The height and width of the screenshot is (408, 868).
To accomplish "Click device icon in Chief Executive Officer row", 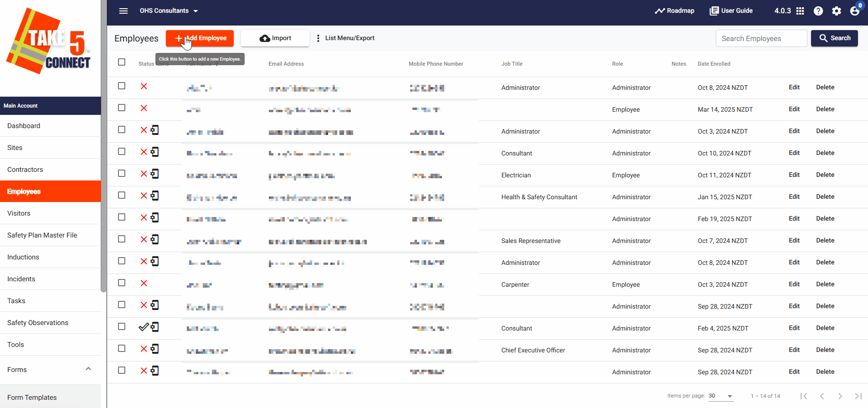I will pos(155,349).
